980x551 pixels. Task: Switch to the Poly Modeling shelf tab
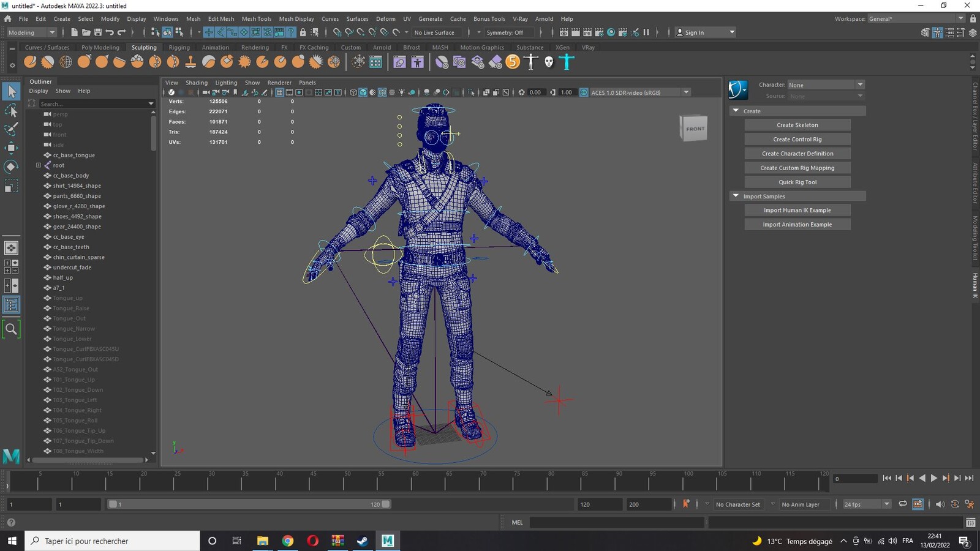pos(100,47)
